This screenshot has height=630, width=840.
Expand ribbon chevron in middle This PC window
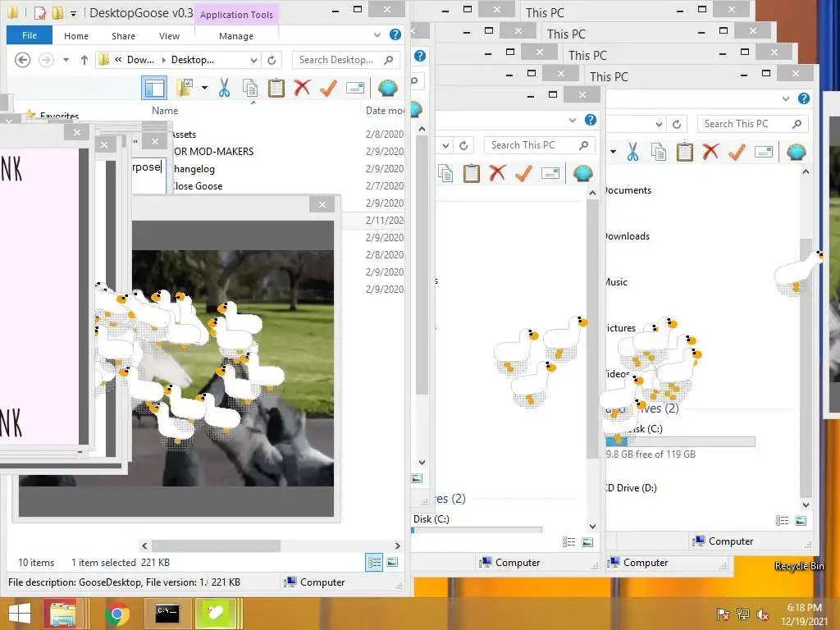pyautogui.click(x=572, y=120)
